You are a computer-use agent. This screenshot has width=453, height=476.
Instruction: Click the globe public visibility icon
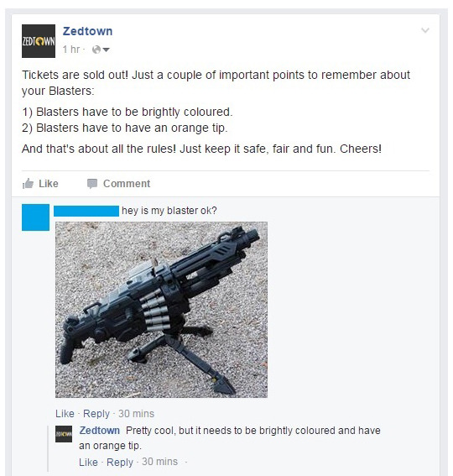coord(96,50)
